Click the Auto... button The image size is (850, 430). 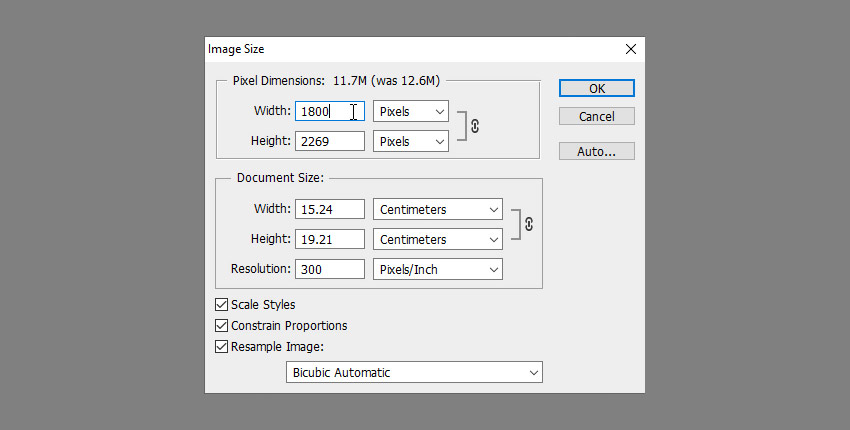coord(597,151)
